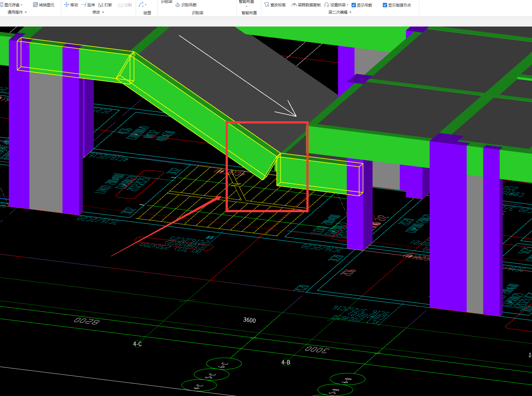Activate the 延伸 (extend) tool

pyautogui.click(x=88, y=5)
